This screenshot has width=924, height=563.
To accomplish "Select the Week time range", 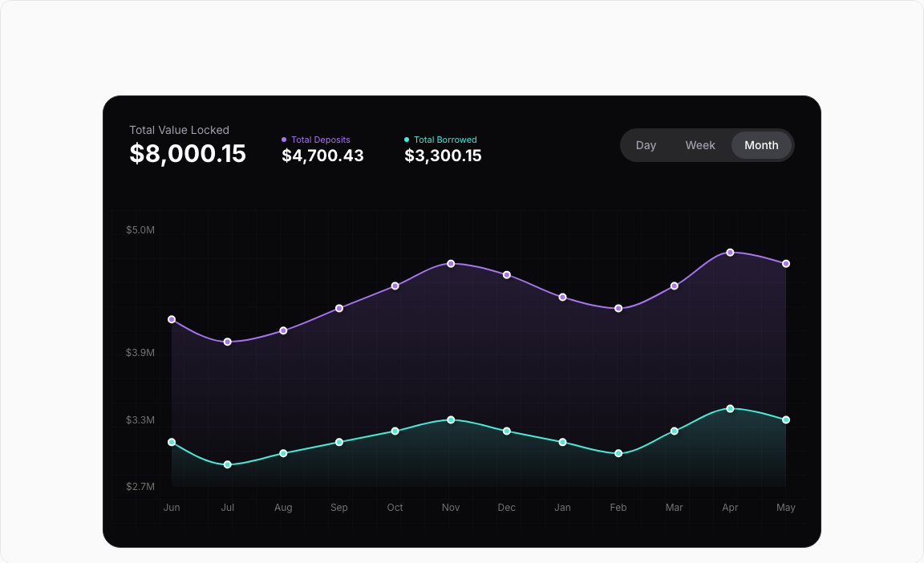I will click(x=699, y=145).
